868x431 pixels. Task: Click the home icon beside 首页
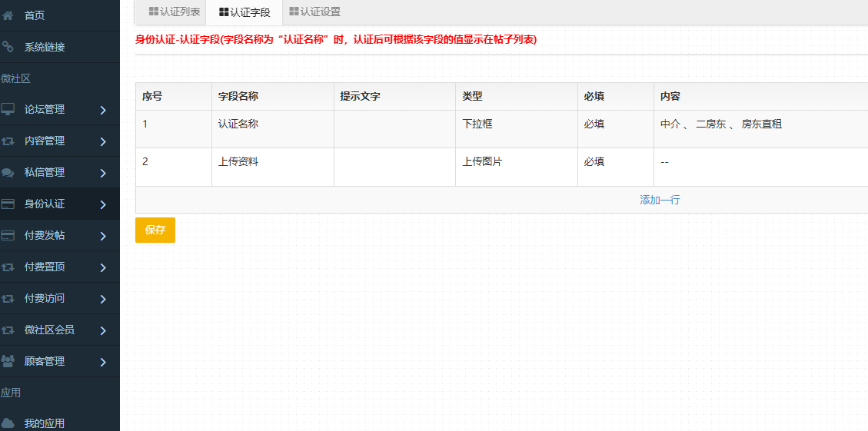pos(8,15)
